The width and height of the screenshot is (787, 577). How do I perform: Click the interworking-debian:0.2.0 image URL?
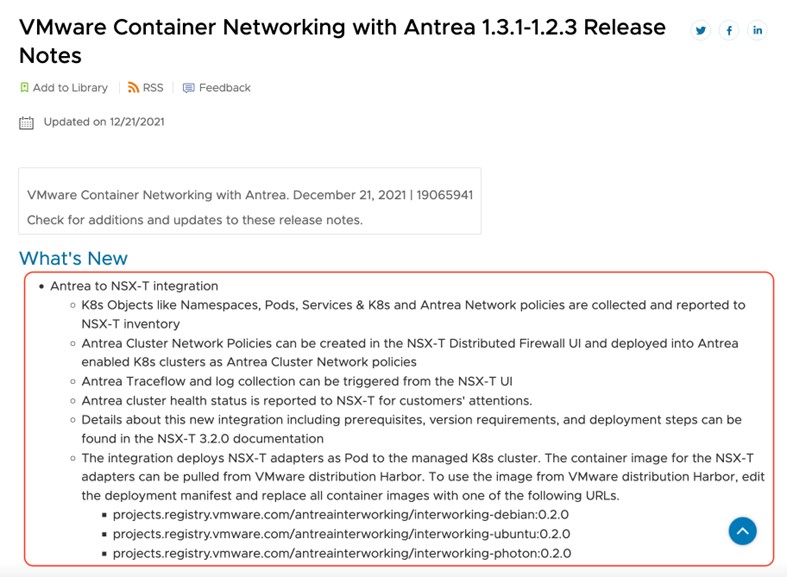pyautogui.click(x=341, y=515)
